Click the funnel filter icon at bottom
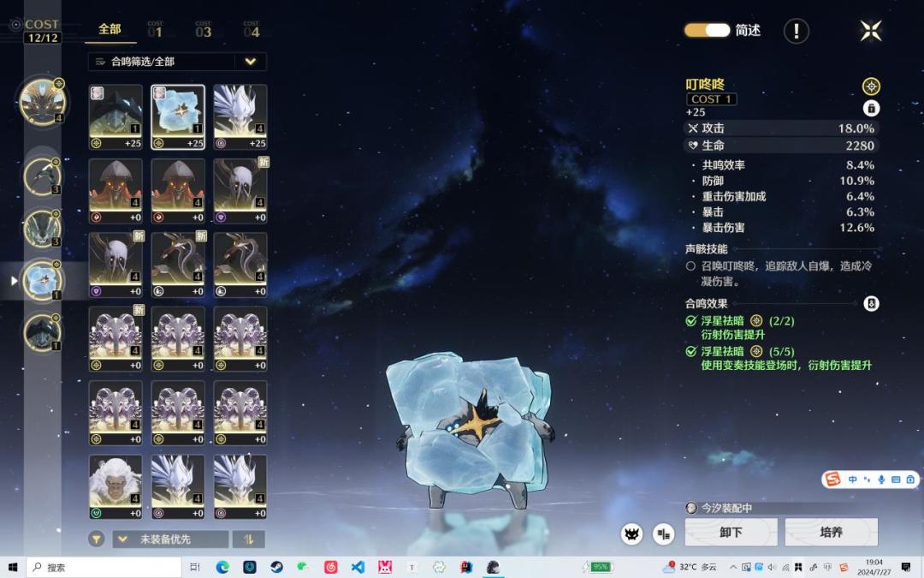This screenshot has height=578, width=924. [x=97, y=539]
